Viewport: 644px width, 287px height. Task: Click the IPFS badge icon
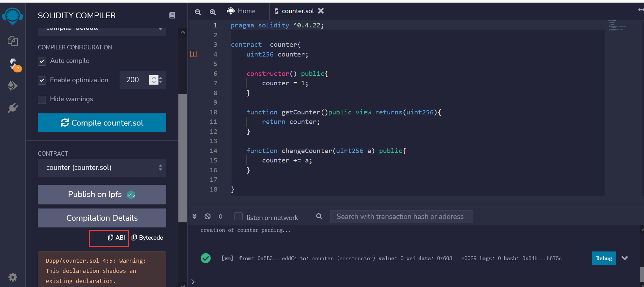coord(131,195)
